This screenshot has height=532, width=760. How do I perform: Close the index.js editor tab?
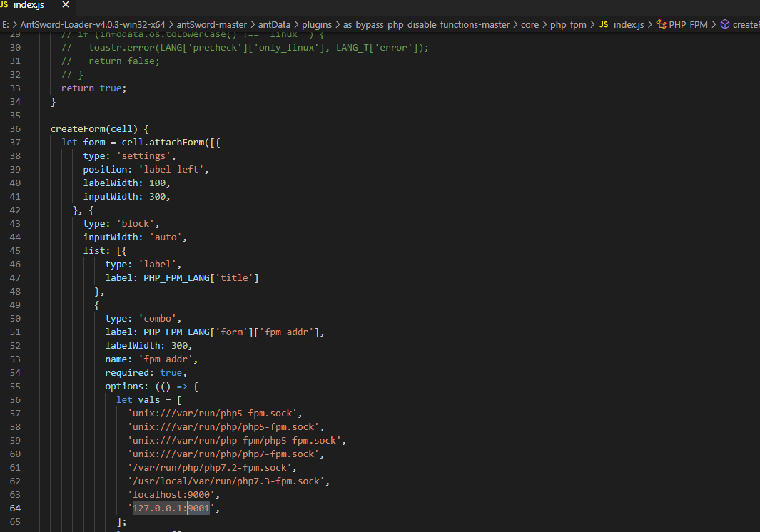[x=66, y=6]
